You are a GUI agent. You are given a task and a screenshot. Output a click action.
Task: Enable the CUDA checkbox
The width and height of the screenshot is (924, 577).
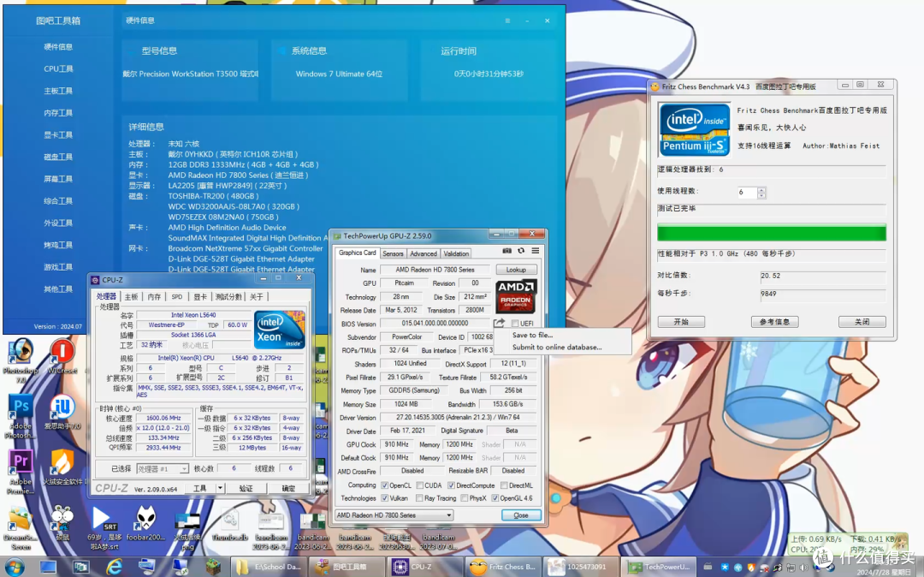coord(419,485)
